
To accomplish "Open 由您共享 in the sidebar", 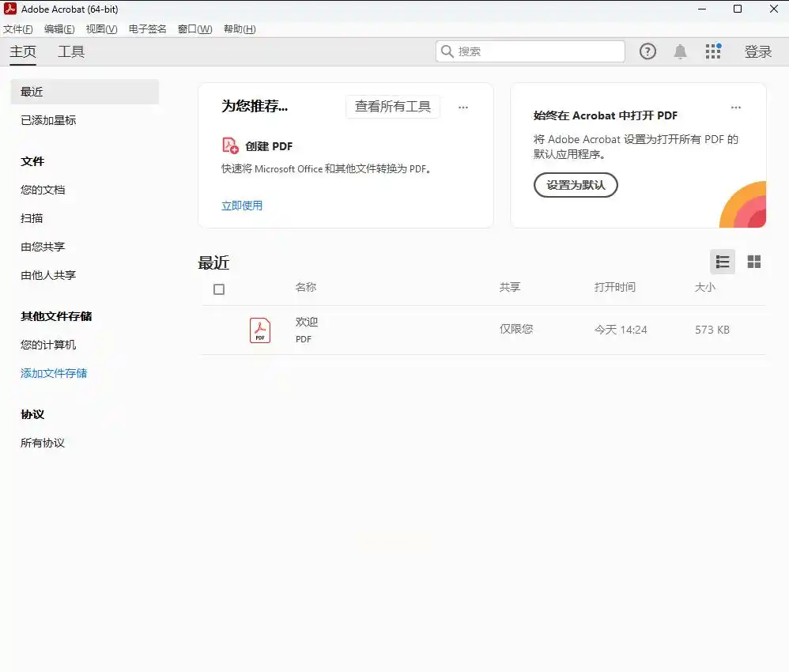I will click(x=43, y=247).
